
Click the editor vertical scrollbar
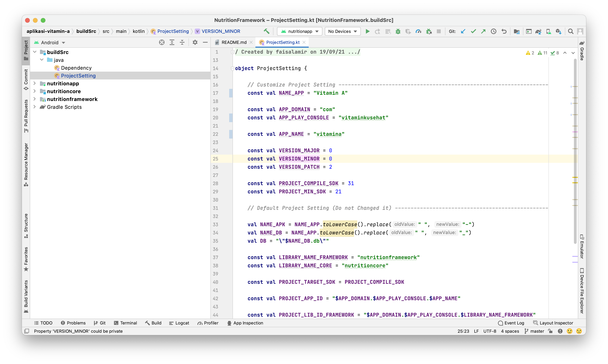tap(575, 147)
